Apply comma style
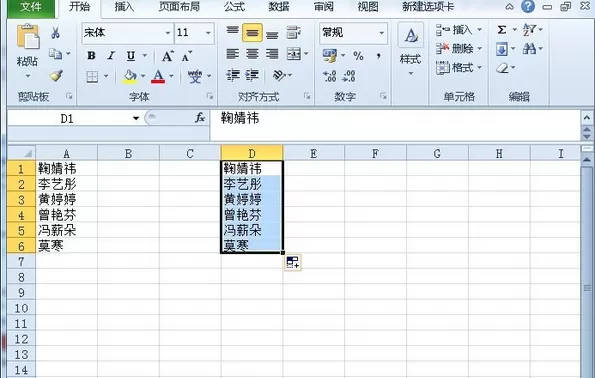595x378 pixels. coord(378,56)
